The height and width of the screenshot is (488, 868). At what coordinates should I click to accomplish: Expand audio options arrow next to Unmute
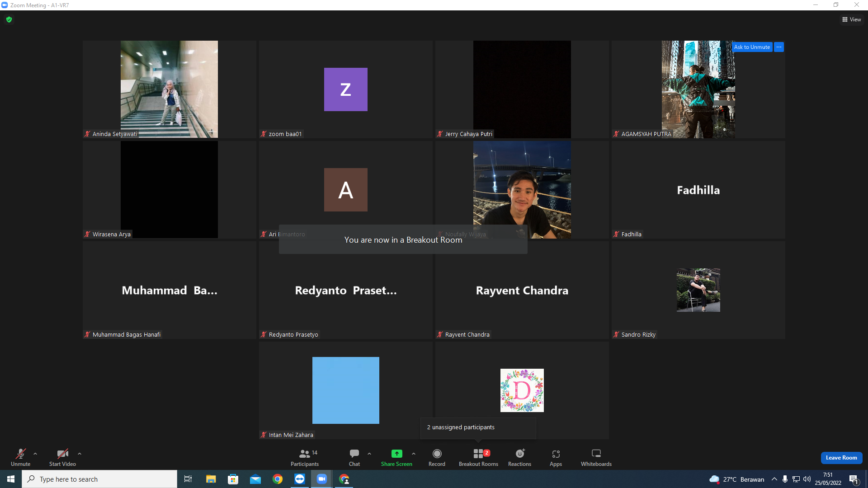[x=35, y=454]
